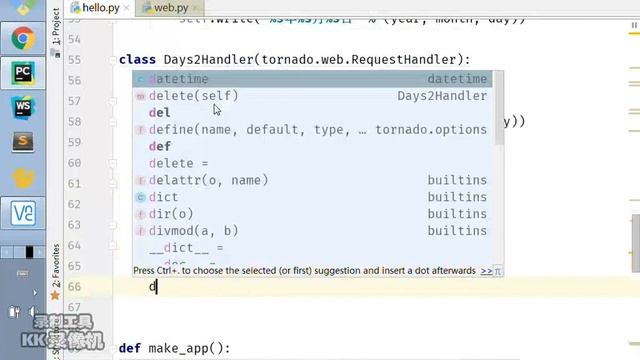
Task: Open the yellow duck app icon
Action: [23, 178]
